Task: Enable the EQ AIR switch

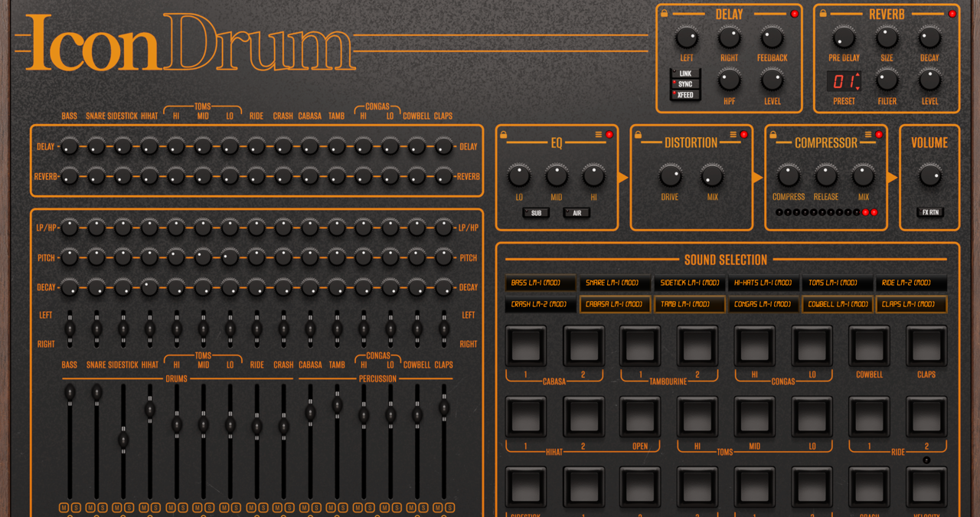Action: point(577,213)
